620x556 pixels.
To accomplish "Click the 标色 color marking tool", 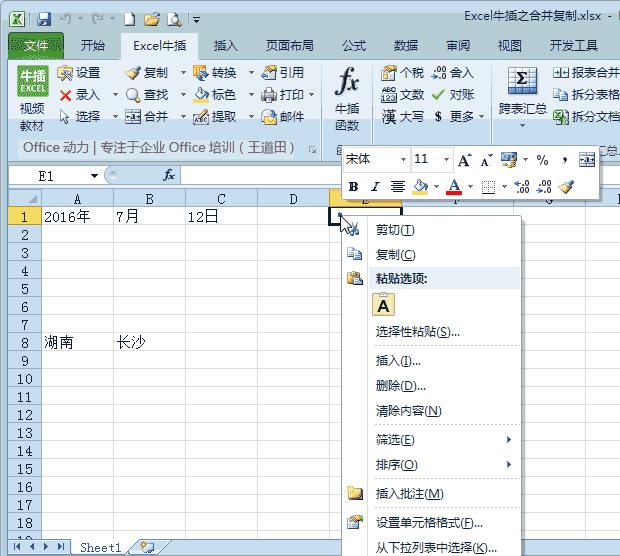I will (x=214, y=95).
